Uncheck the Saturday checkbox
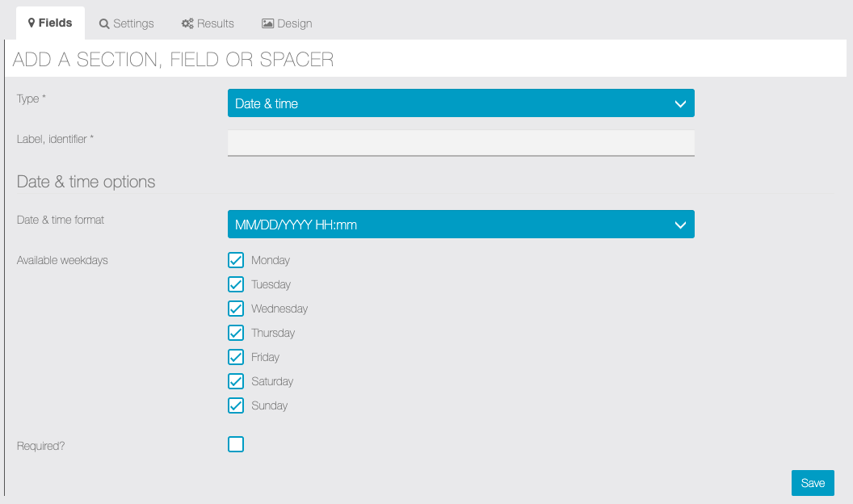The image size is (853, 504). point(236,381)
